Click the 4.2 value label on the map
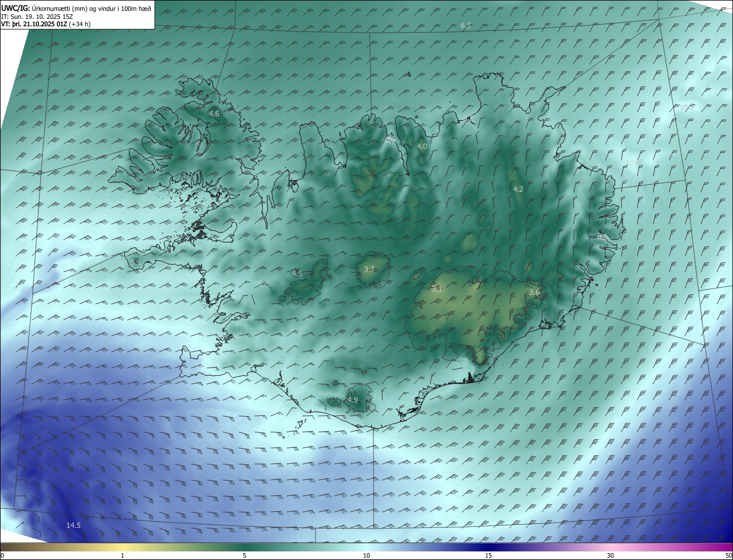Image resolution: width=733 pixels, height=560 pixels. tap(518, 189)
